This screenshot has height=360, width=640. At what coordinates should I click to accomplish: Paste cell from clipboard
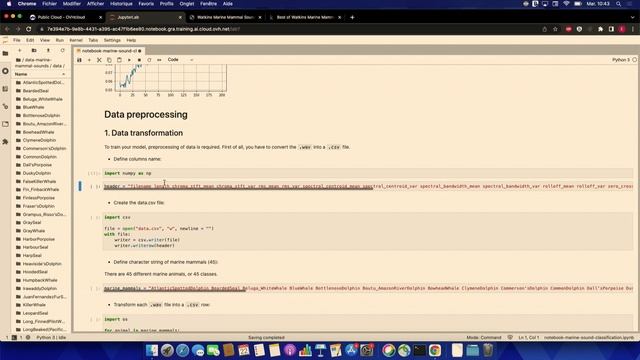[119, 60]
